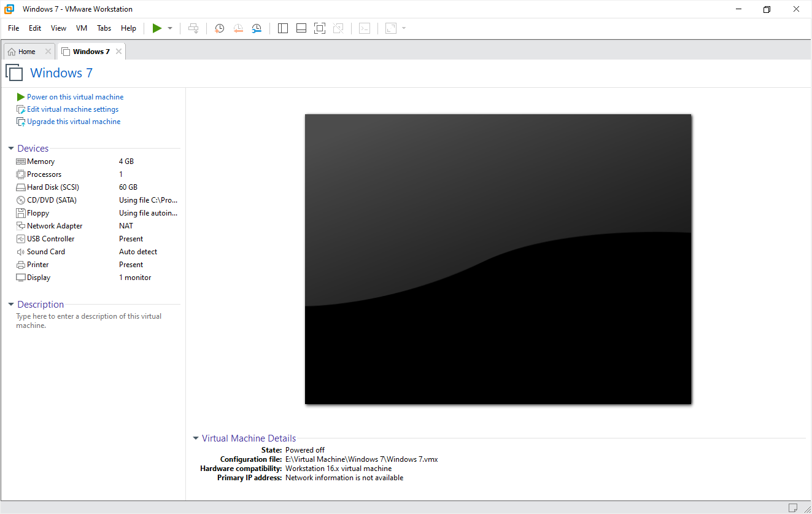
Task: Click the Memory device icon
Action: coord(20,161)
